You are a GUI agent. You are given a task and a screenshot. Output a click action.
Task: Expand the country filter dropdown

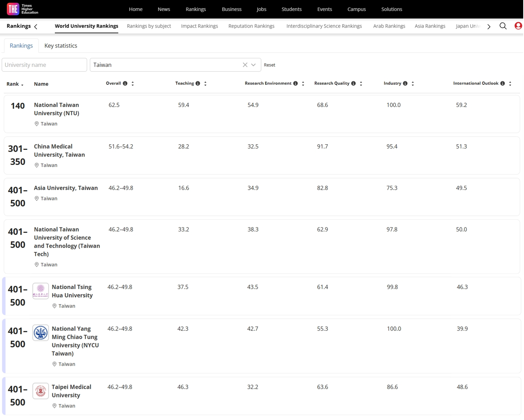coord(254,65)
